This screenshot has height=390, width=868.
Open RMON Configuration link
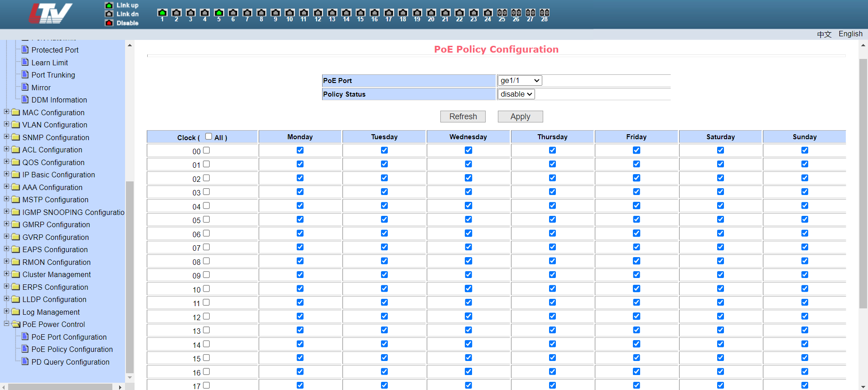click(57, 262)
